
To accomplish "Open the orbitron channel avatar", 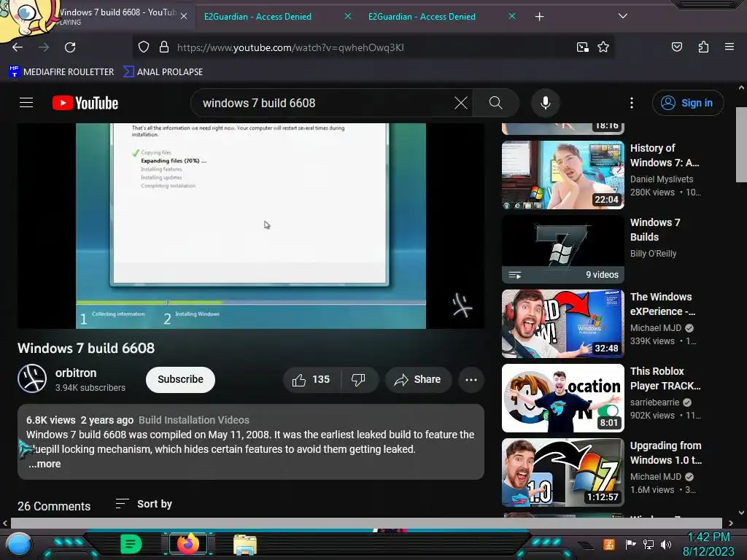I will pyautogui.click(x=32, y=378).
